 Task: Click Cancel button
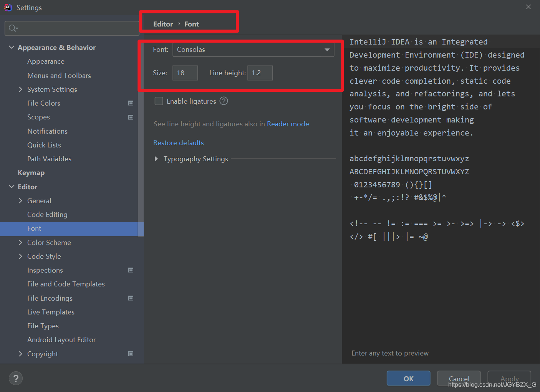click(x=459, y=379)
